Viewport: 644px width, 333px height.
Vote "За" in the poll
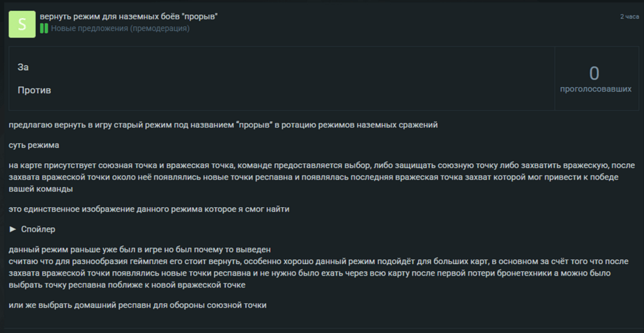(x=24, y=67)
